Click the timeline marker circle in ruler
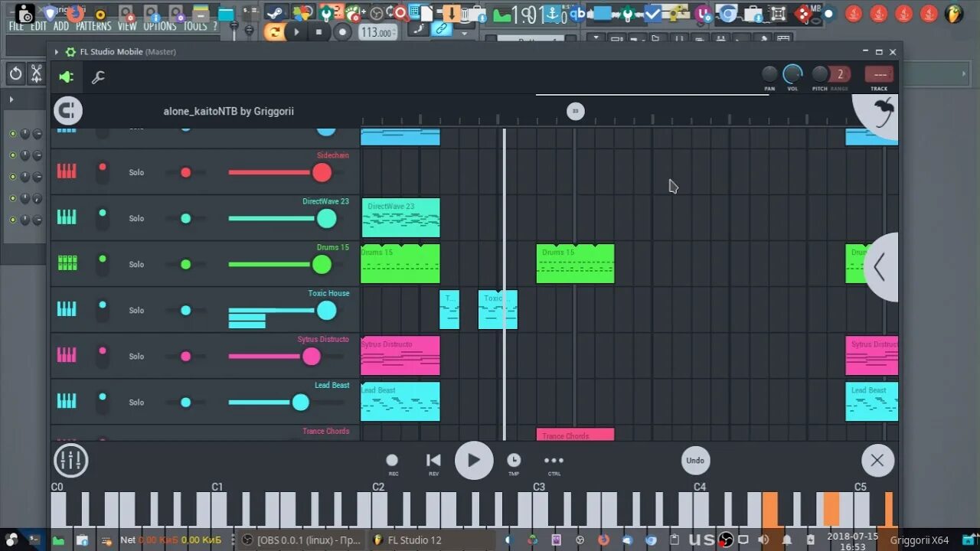This screenshot has height=551, width=980. (576, 111)
